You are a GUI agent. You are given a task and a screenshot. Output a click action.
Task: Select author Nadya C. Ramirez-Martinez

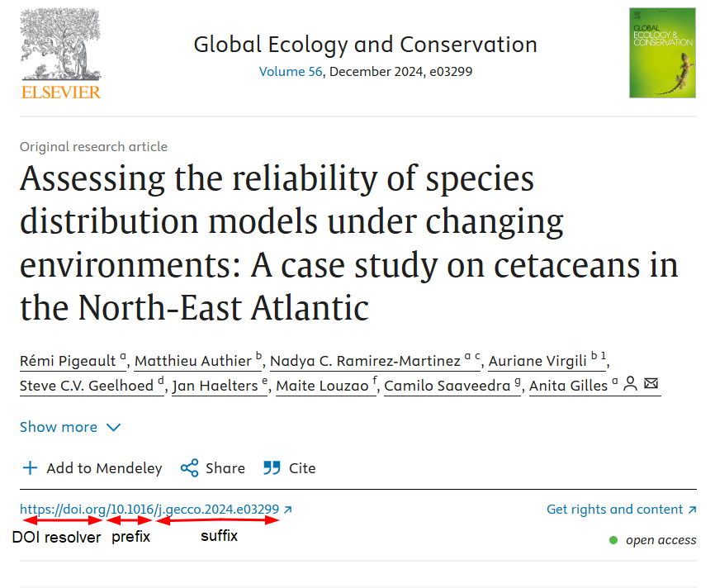click(x=366, y=361)
